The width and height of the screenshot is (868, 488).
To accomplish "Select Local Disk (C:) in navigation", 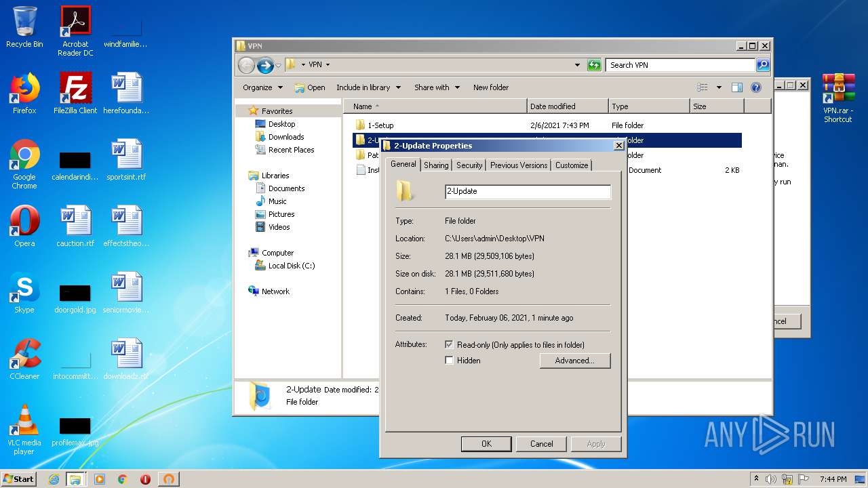I will click(x=292, y=266).
